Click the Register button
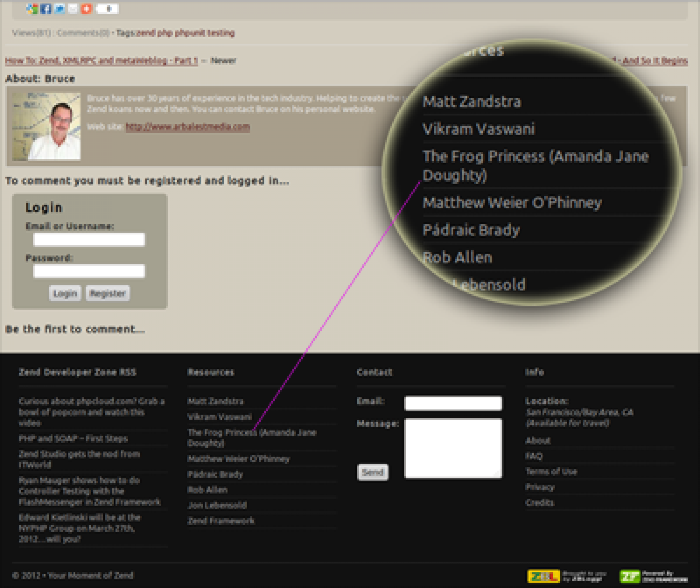This screenshot has width=700, height=588. (108, 293)
